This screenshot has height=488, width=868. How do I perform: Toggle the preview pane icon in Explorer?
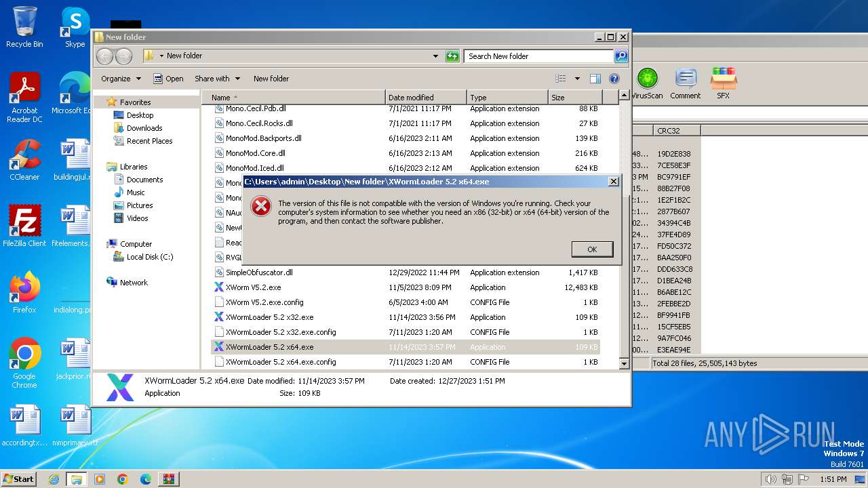[595, 79]
